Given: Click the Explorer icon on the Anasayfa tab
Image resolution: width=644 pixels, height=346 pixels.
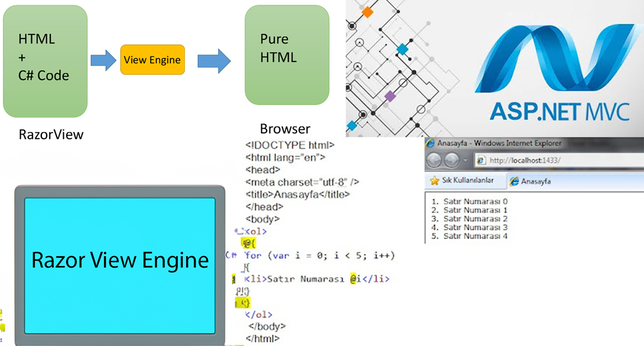Looking at the screenshot, I should pos(515,180).
